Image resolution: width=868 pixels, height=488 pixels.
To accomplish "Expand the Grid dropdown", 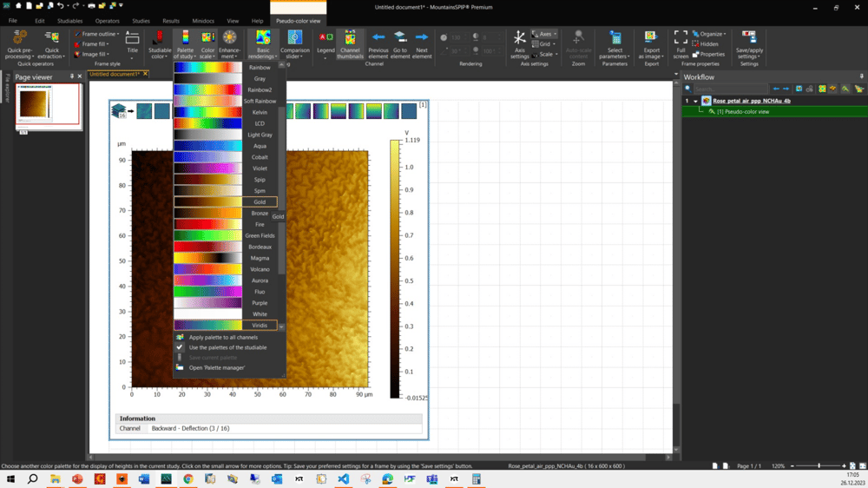I will coord(543,43).
